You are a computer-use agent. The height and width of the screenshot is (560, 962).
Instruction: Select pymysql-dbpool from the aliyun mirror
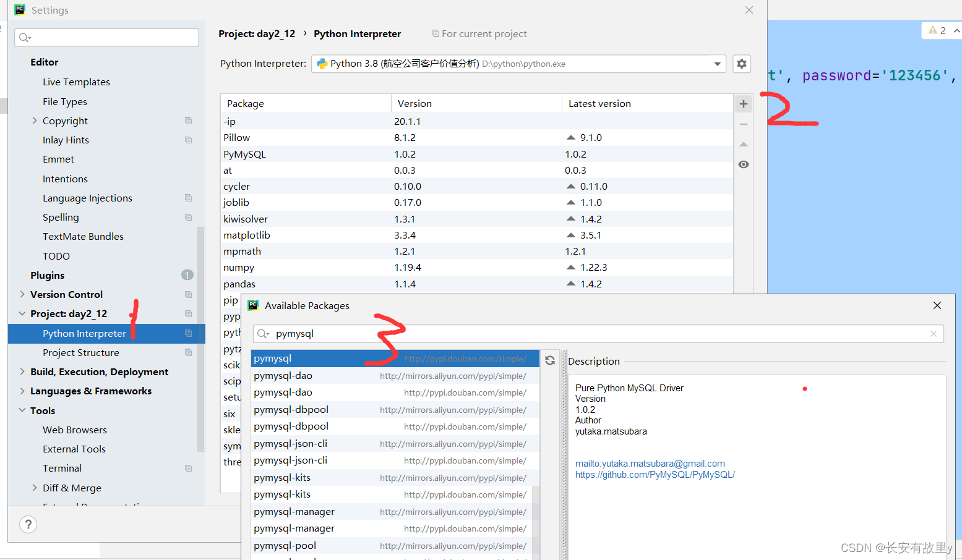tap(395, 410)
